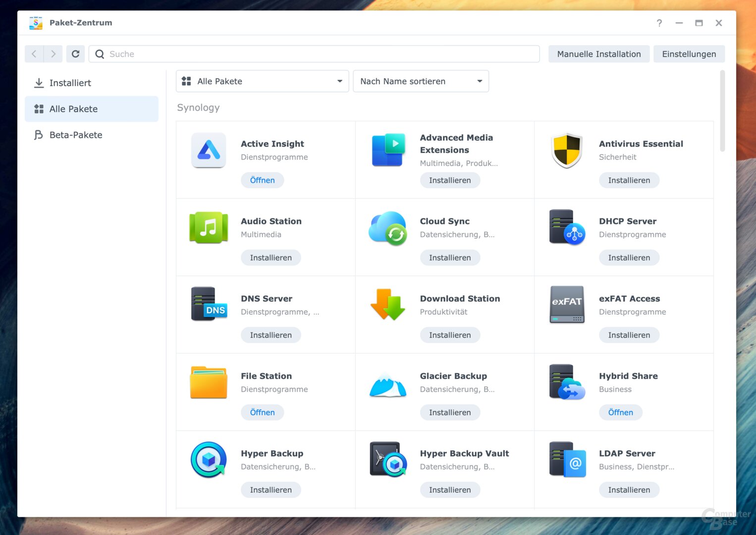Click the Advanced Media Extensions icon
Image resolution: width=756 pixels, height=535 pixels.
click(388, 150)
